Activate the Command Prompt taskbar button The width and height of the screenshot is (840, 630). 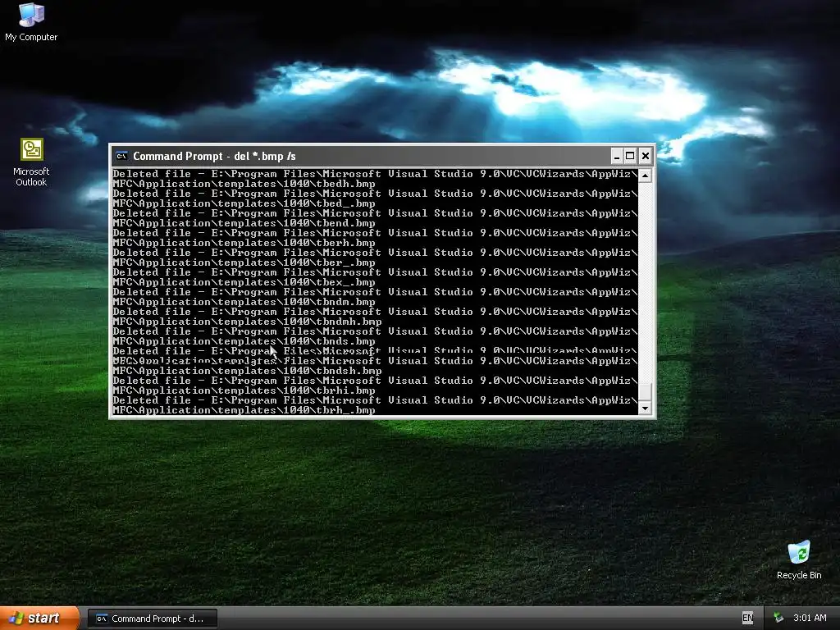tap(152, 619)
